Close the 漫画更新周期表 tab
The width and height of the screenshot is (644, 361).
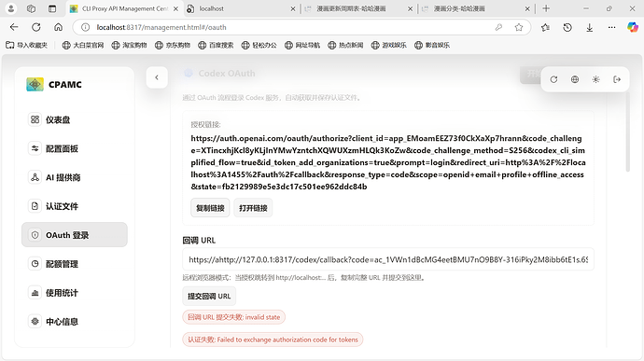[410, 8]
